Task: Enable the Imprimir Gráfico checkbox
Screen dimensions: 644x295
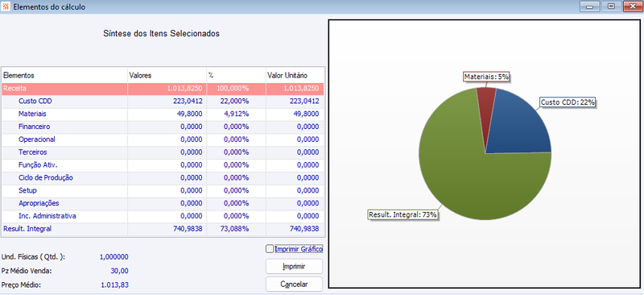Action: tap(270, 248)
